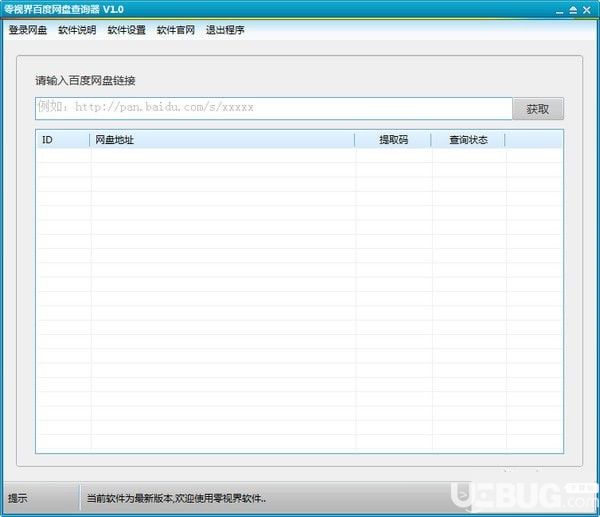600x517 pixels.
Task: Click the tray/eject icon in title bar
Action: tap(573, 10)
